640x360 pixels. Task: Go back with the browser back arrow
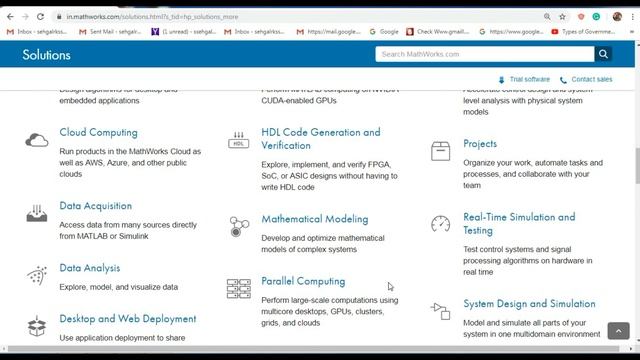[x=10, y=17]
